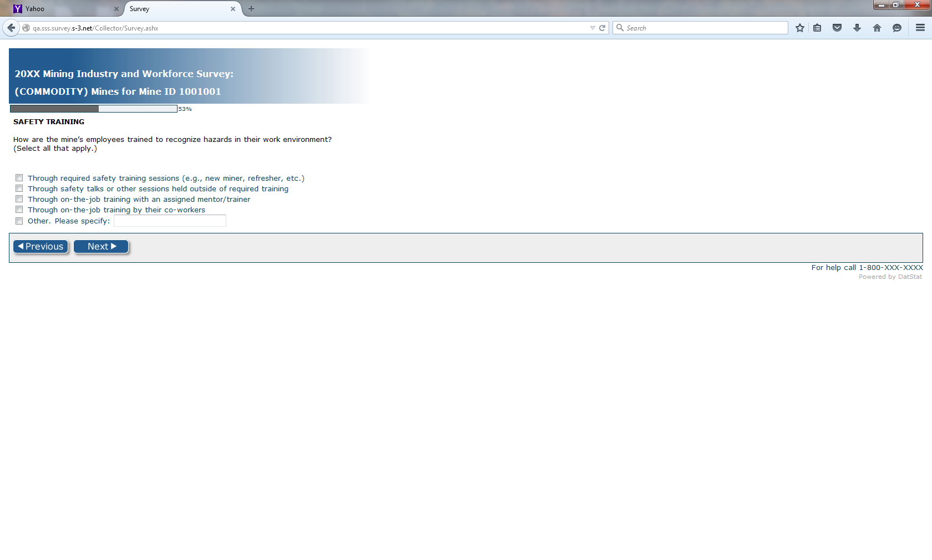This screenshot has height=560, width=932.
Task: Go back using the browser back arrow
Action: [11, 28]
